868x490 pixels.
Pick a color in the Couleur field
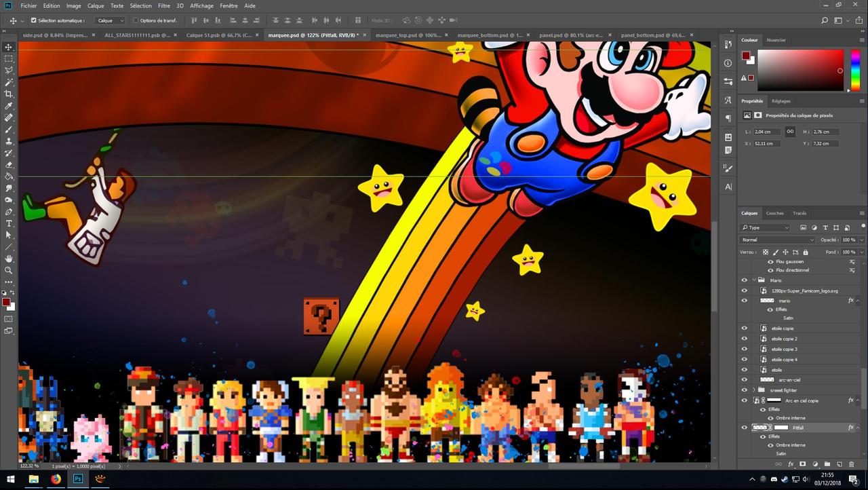point(801,70)
